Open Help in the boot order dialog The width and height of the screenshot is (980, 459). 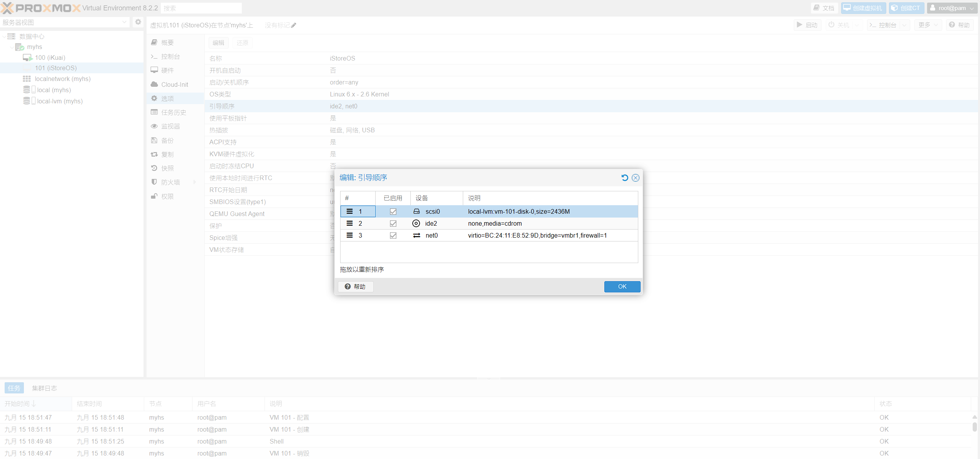pyautogui.click(x=355, y=287)
